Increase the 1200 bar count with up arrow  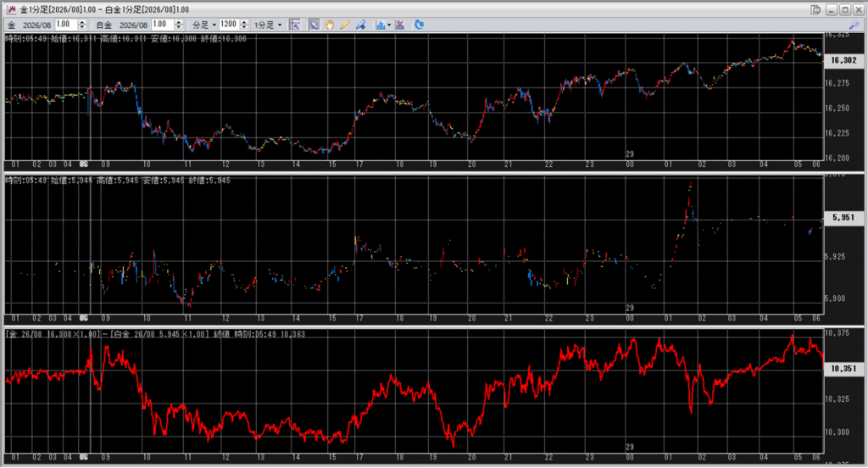click(x=242, y=22)
